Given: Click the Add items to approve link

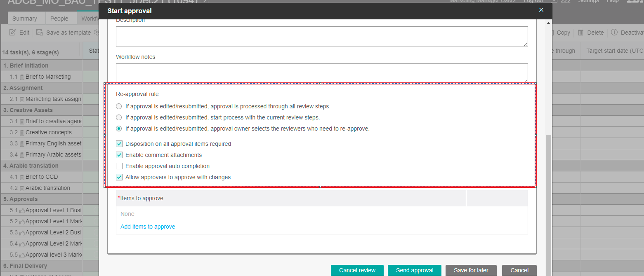Looking at the screenshot, I should [148, 227].
